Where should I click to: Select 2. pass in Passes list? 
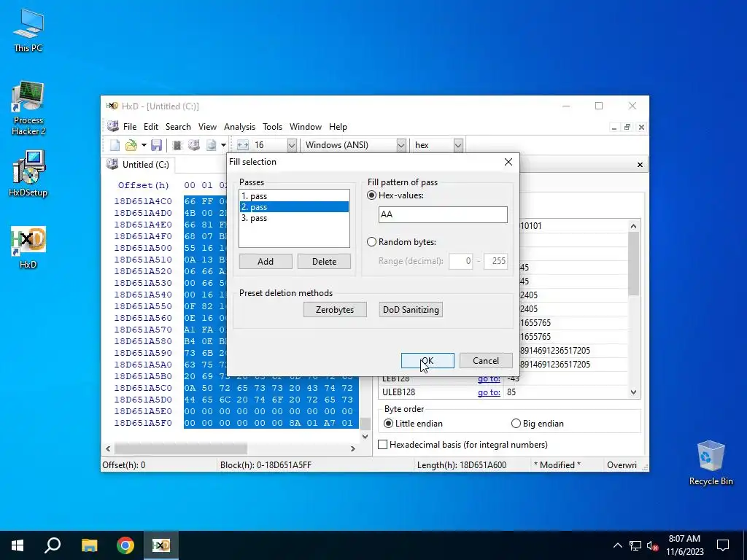(295, 207)
